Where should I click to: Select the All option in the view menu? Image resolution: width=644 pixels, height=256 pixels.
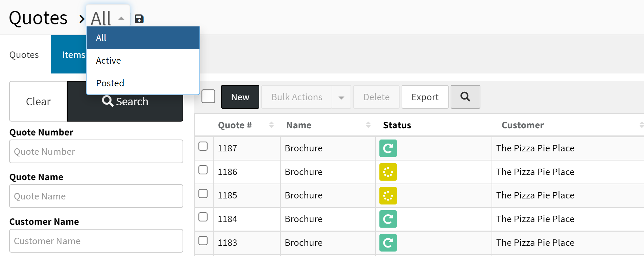point(143,38)
